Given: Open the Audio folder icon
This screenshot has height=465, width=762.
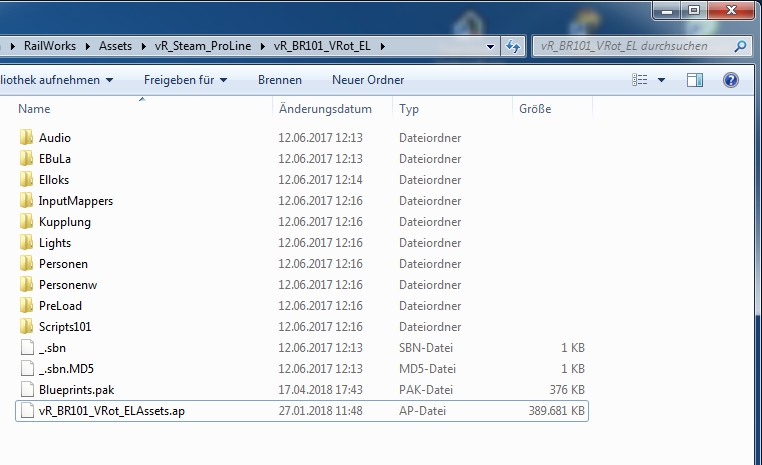Looking at the screenshot, I should click(27, 138).
